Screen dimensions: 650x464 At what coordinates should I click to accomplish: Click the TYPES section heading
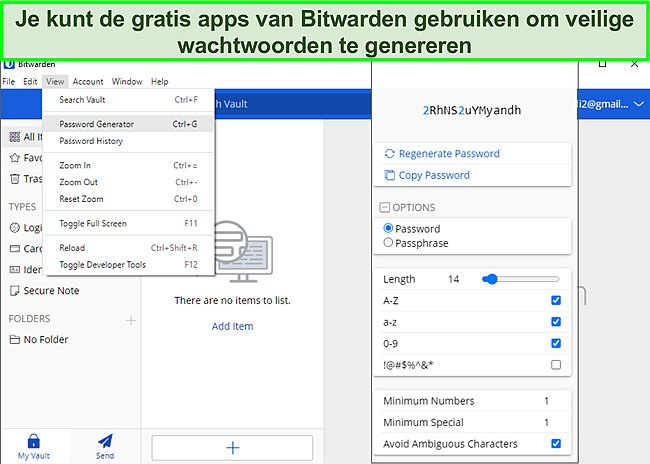[22, 207]
